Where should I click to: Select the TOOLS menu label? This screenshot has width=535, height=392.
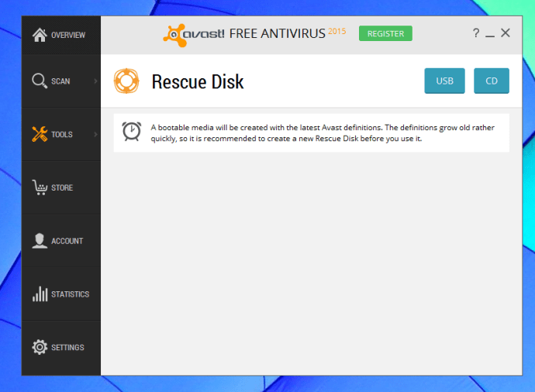point(62,135)
